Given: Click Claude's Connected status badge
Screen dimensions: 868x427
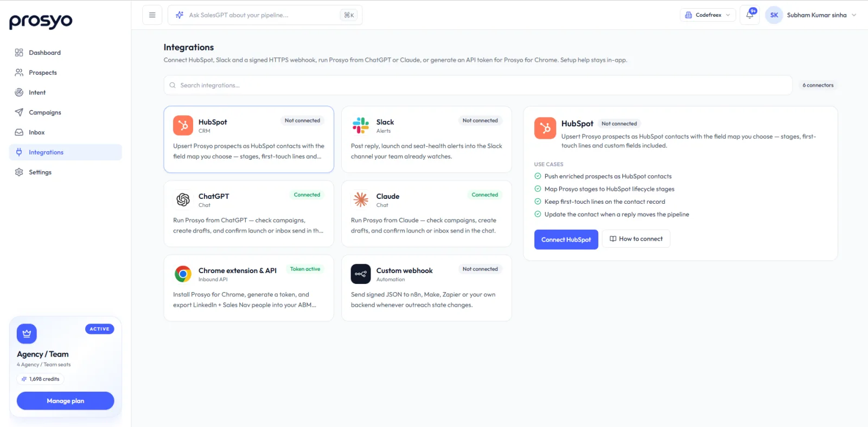Looking at the screenshot, I should [x=484, y=195].
